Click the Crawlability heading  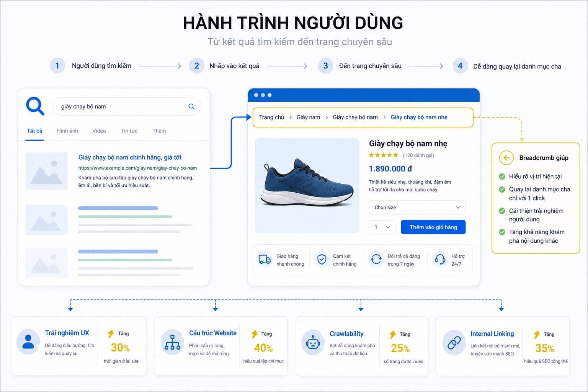click(346, 334)
